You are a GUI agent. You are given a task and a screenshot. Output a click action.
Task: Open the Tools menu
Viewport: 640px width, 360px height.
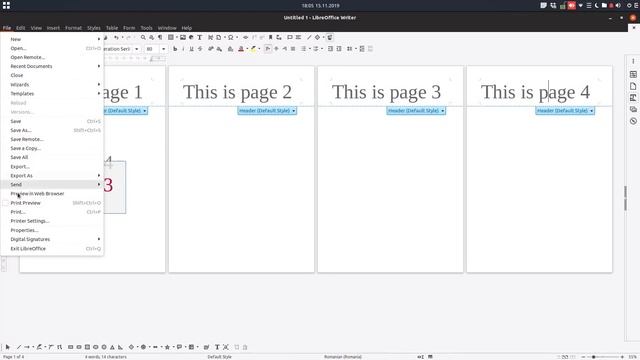click(146, 28)
